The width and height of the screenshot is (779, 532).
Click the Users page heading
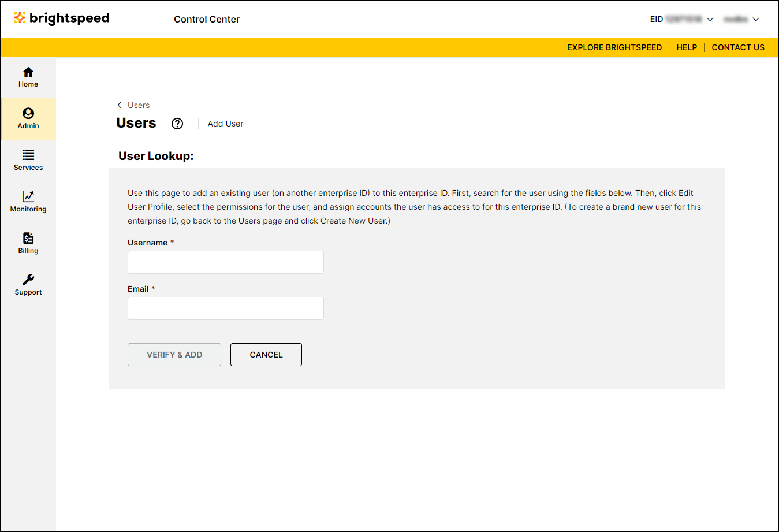click(136, 123)
